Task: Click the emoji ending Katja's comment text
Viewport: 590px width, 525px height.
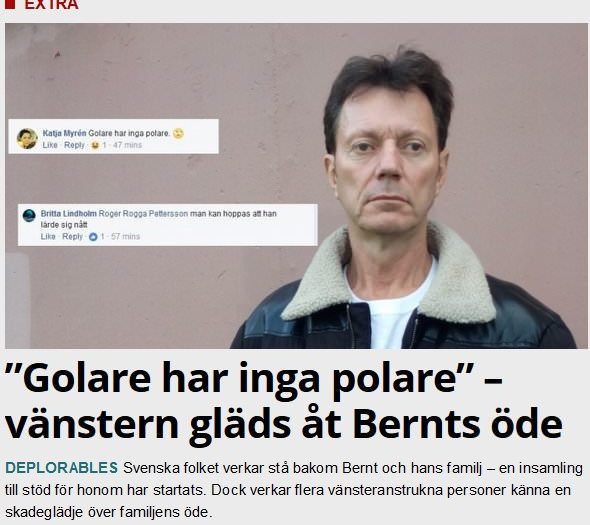Action: [x=178, y=133]
